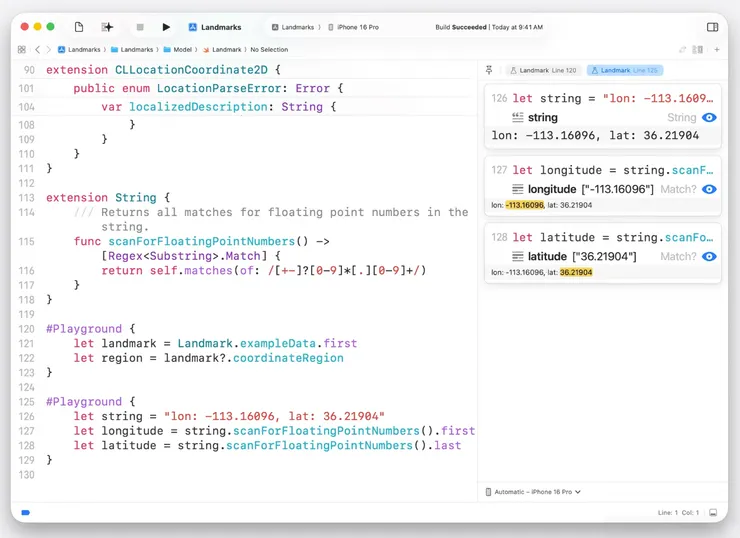Go back with the left chevron
Image resolution: width=740 pixels, height=538 pixels.
click(x=38, y=49)
